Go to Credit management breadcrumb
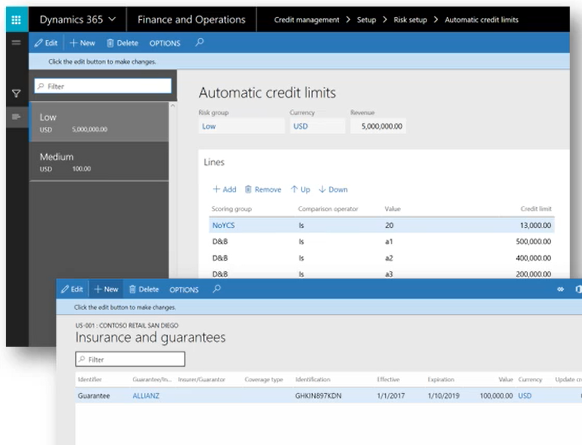Viewport: 582px width, 445px height. pos(307,20)
